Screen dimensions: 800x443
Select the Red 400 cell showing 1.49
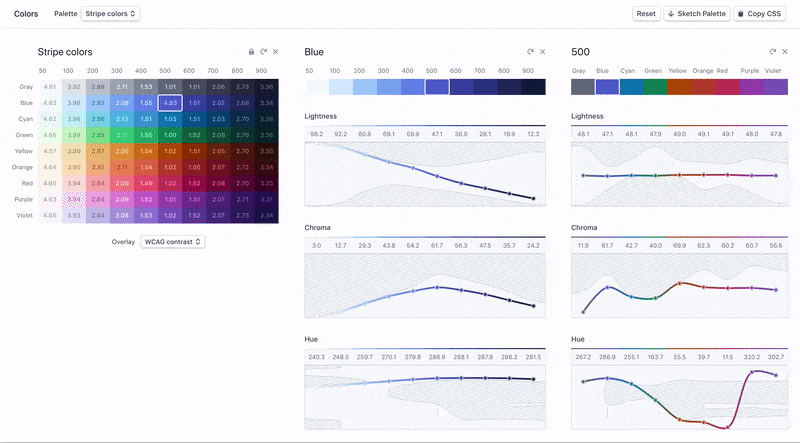146,183
